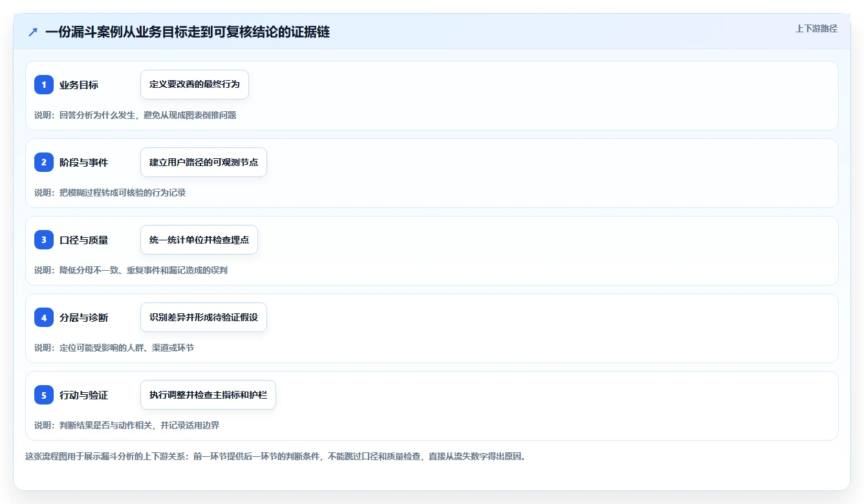Image resolution: width=864 pixels, height=504 pixels.
Task: Click the 业务目标 step label
Action: [79, 85]
